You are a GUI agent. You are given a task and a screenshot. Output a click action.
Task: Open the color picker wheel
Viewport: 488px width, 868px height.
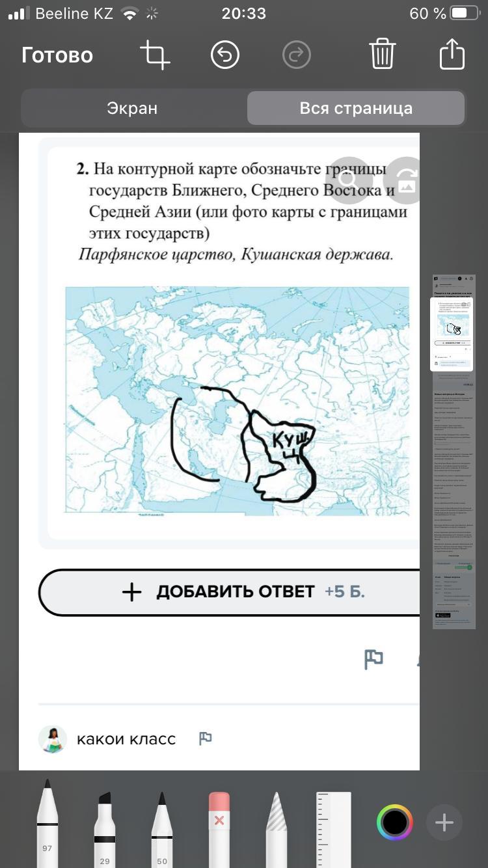(395, 822)
